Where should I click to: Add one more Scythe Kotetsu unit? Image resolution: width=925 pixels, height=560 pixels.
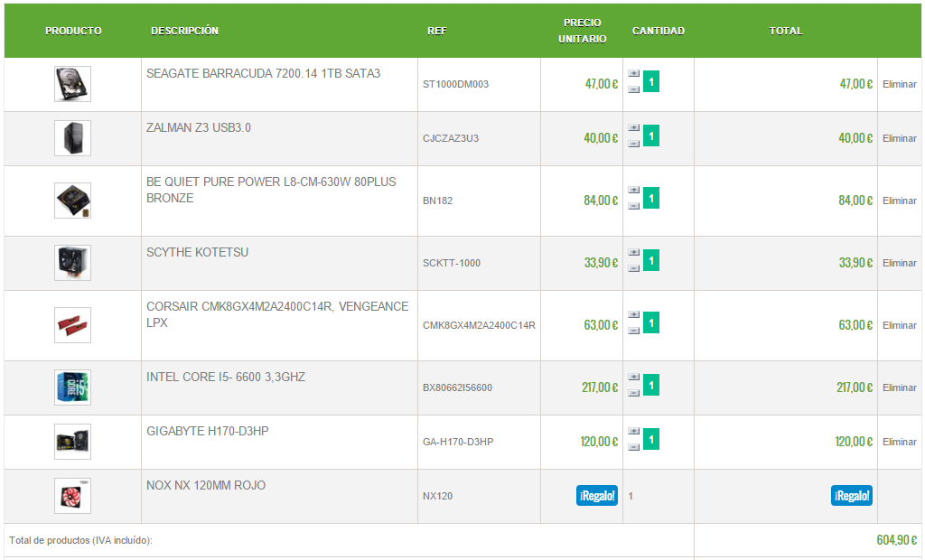pos(633,253)
